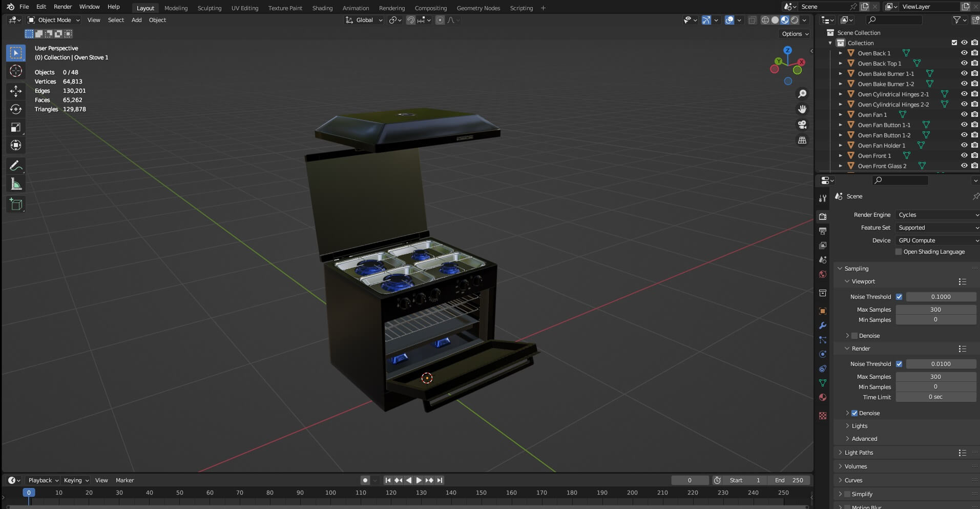The width and height of the screenshot is (980, 509).
Task: Open the timeline Playback menu
Action: tap(43, 480)
